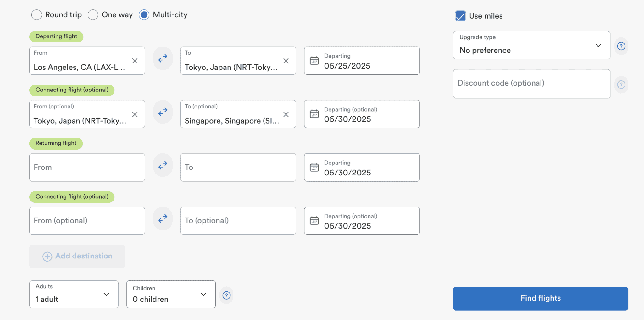Click the Add destination button
The height and width of the screenshot is (320, 644).
(77, 256)
